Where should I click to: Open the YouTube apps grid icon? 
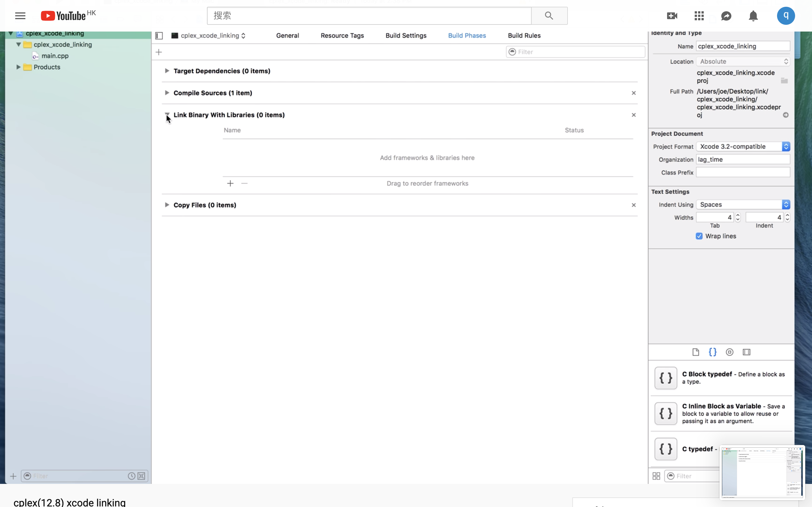point(699,16)
